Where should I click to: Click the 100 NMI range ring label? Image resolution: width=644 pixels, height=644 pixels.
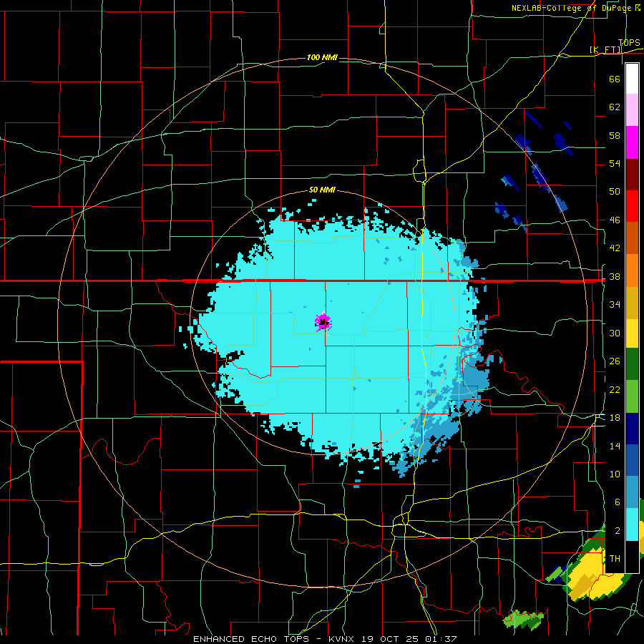click(x=322, y=57)
